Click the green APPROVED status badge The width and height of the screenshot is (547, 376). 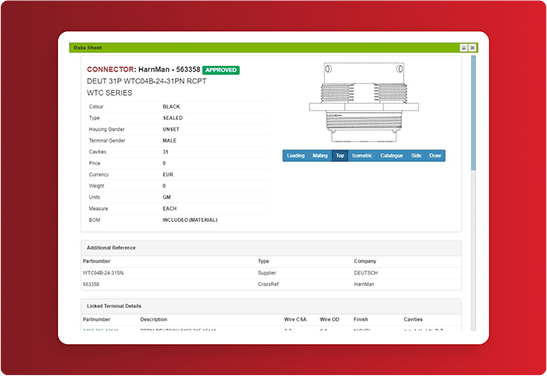(221, 70)
